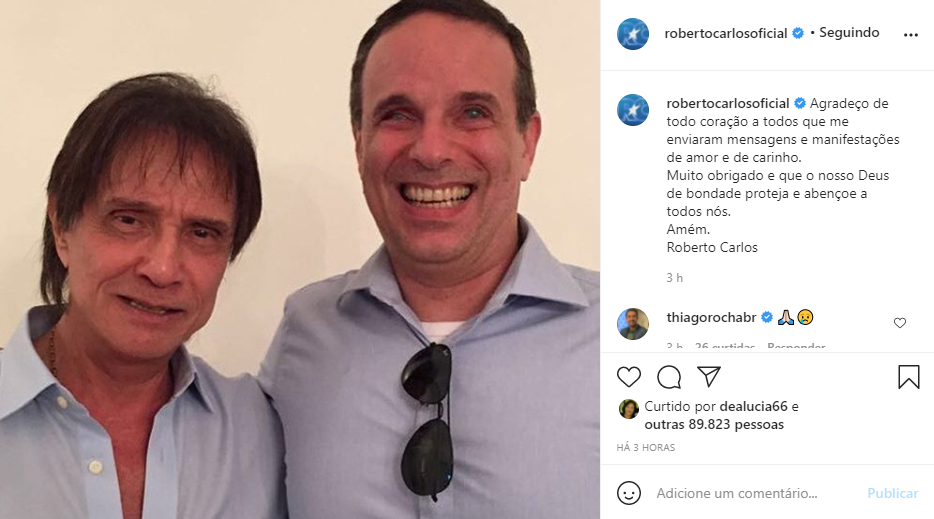Open comments via the speech bubble icon

[669, 377]
